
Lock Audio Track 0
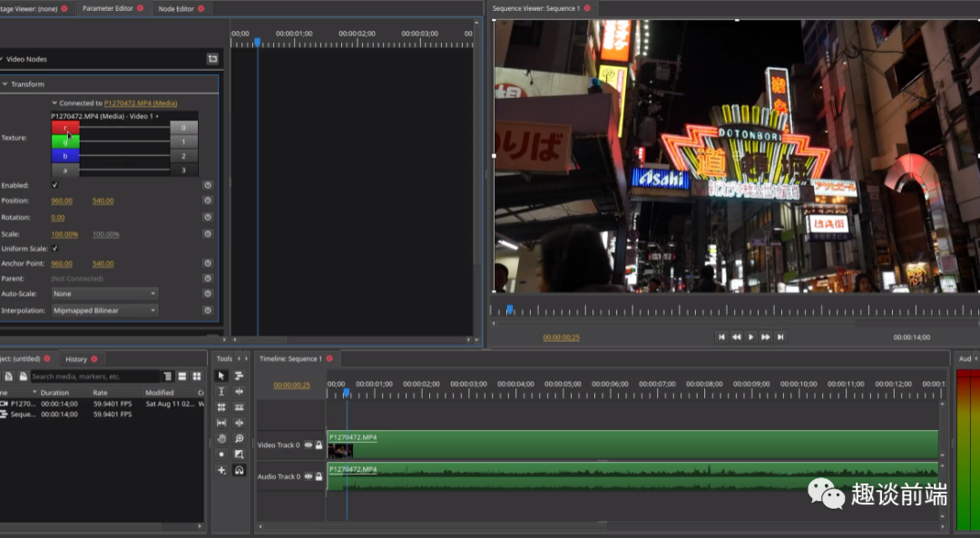pyautogui.click(x=318, y=476)
